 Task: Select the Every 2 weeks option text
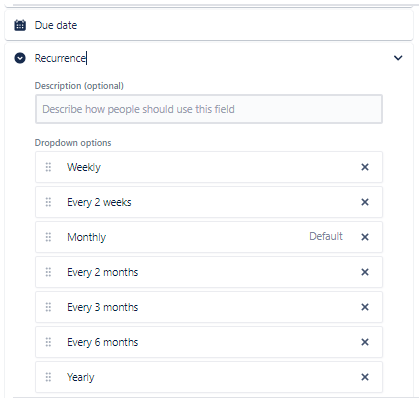[x=99, y=202]
